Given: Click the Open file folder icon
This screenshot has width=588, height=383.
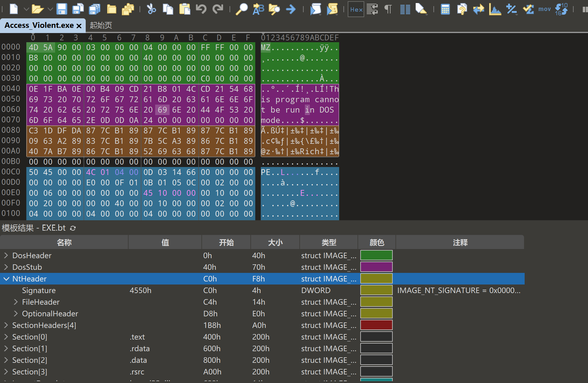Looking at the screenshot, I should click(38, 9).
